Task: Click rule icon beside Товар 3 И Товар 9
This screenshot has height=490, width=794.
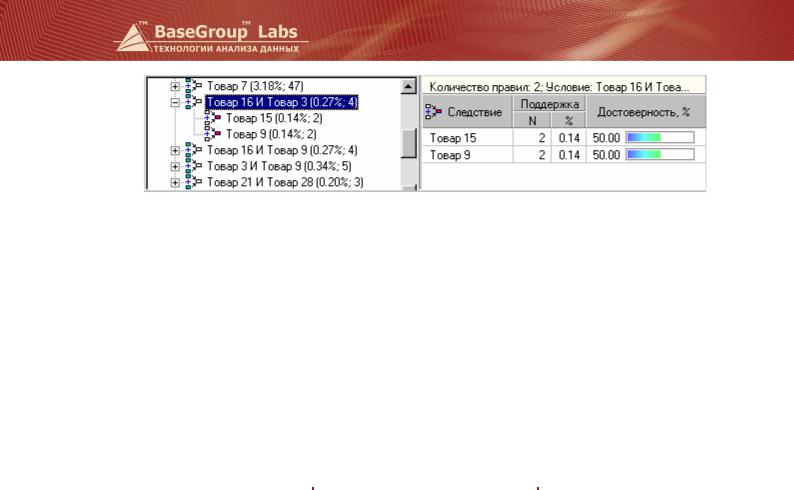Action: 193,167
